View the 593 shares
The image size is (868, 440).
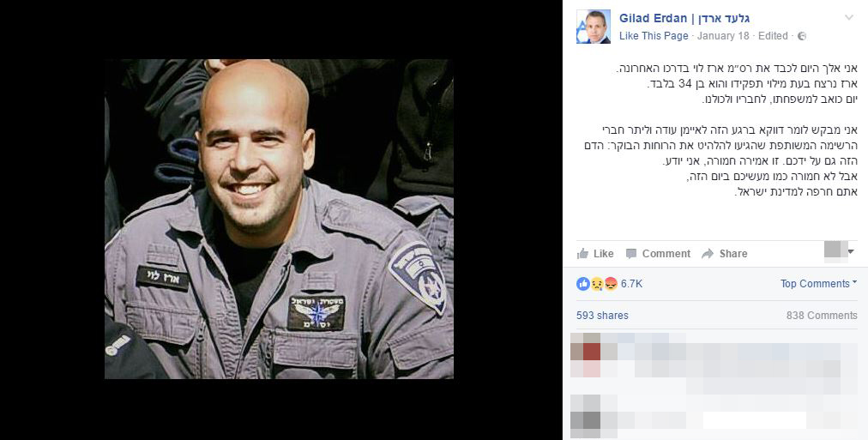602,316
